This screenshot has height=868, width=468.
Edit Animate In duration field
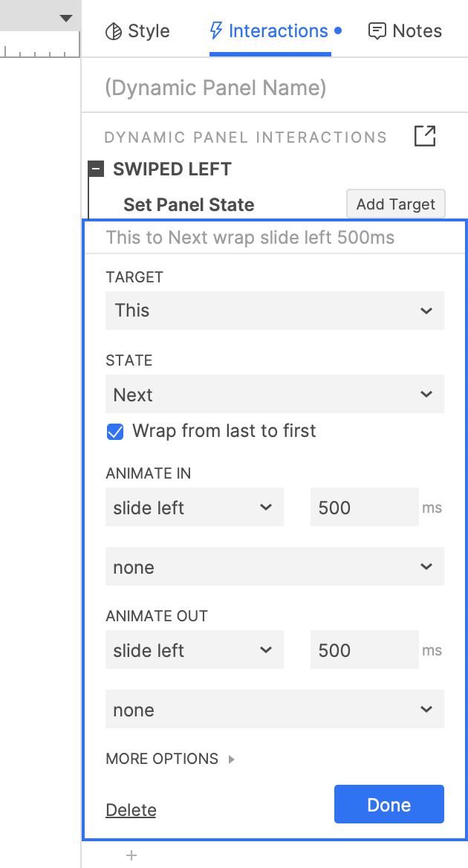tap(364, 508)
